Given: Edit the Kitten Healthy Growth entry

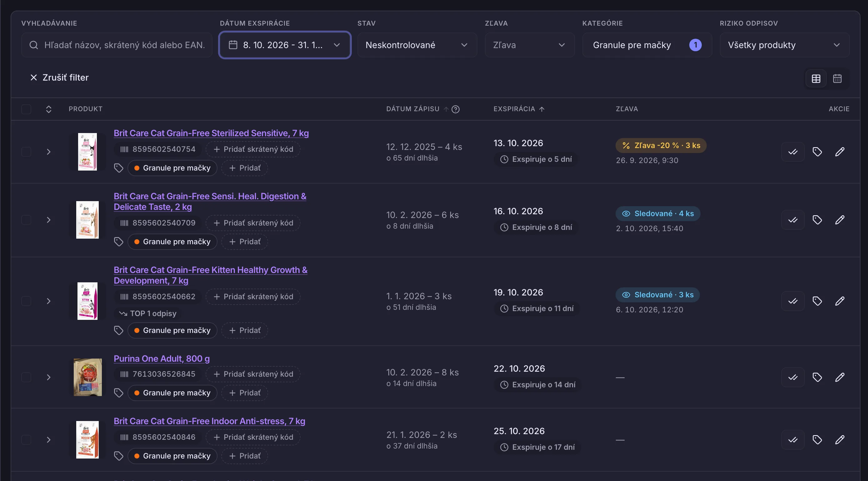Looking at the screenshot, I should pyautogui.click(x=840, y=301).
